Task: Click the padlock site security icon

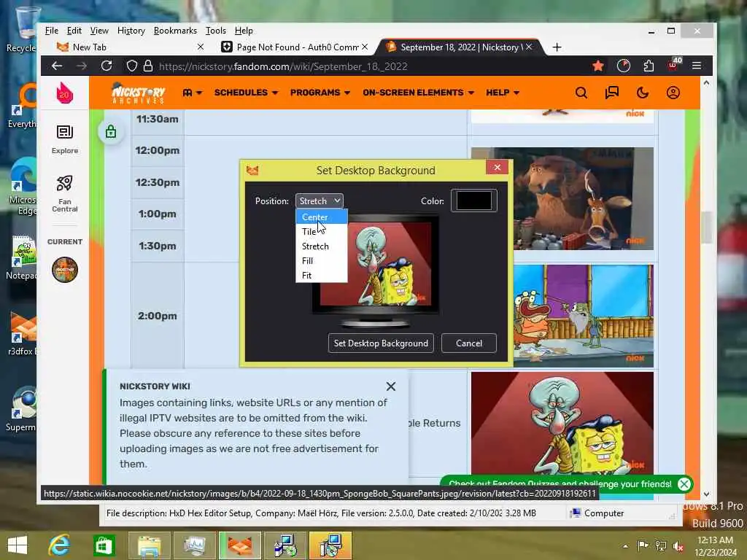Action: point(148,66)
